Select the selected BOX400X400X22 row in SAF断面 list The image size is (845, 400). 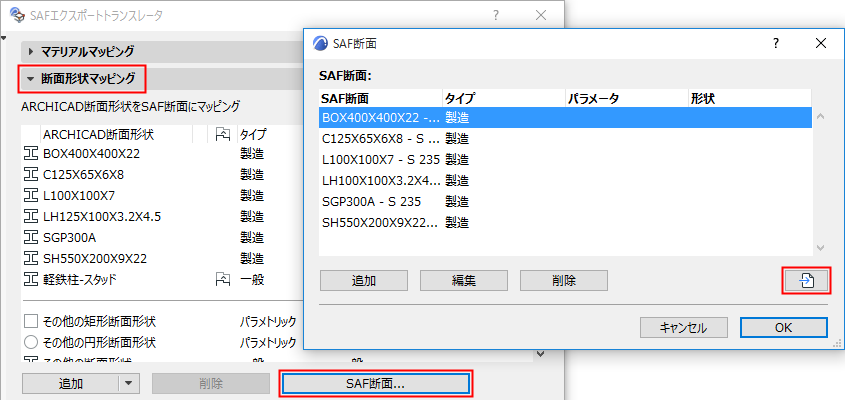tap(565, 118)
